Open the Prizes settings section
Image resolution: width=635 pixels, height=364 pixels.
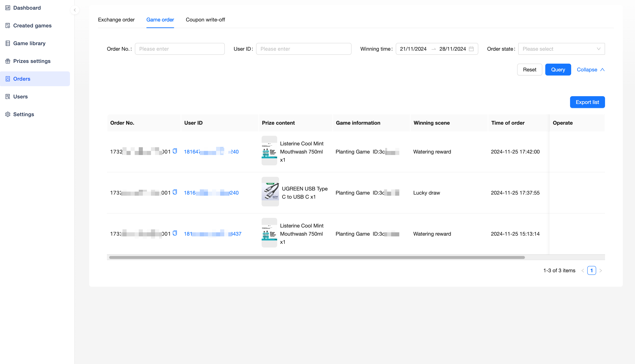(32, 61)
